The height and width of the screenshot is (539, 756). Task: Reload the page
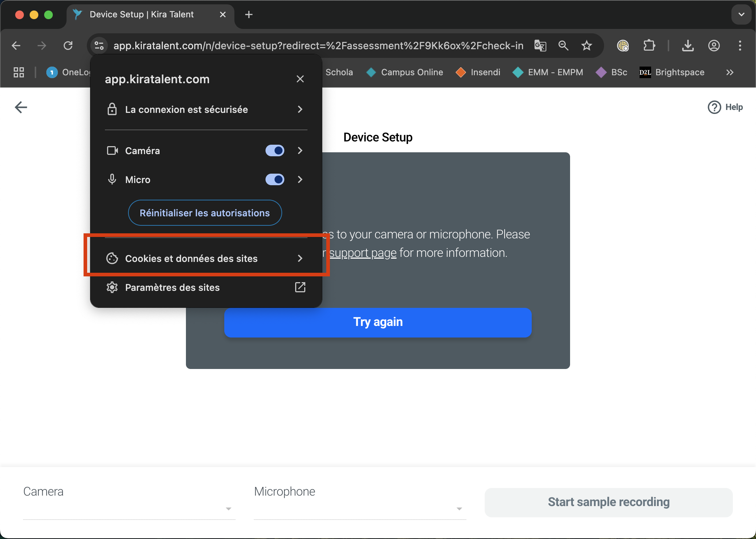click(x=68, y=46)
